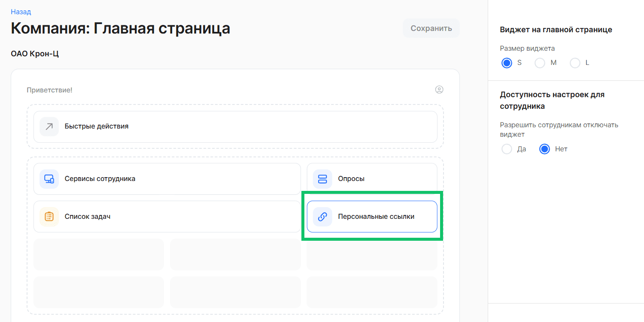This screenshot has height=322, width=644.
Task: Select the monitor icon for Сервисы сотрудника
Action: coord(49,179)
